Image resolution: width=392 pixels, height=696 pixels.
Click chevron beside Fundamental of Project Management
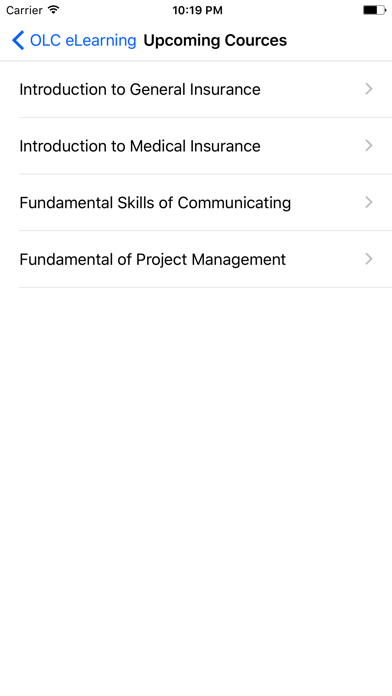click(x=369, y=259)
